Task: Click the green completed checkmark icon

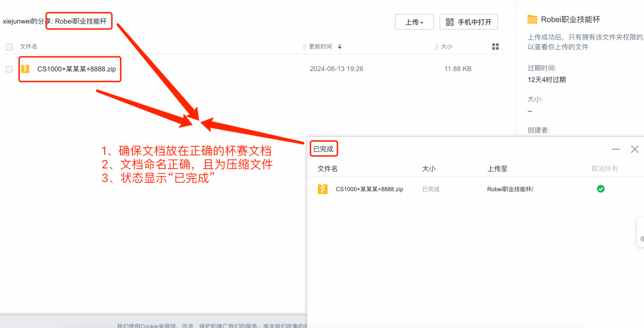Action: tap(601, 189)
